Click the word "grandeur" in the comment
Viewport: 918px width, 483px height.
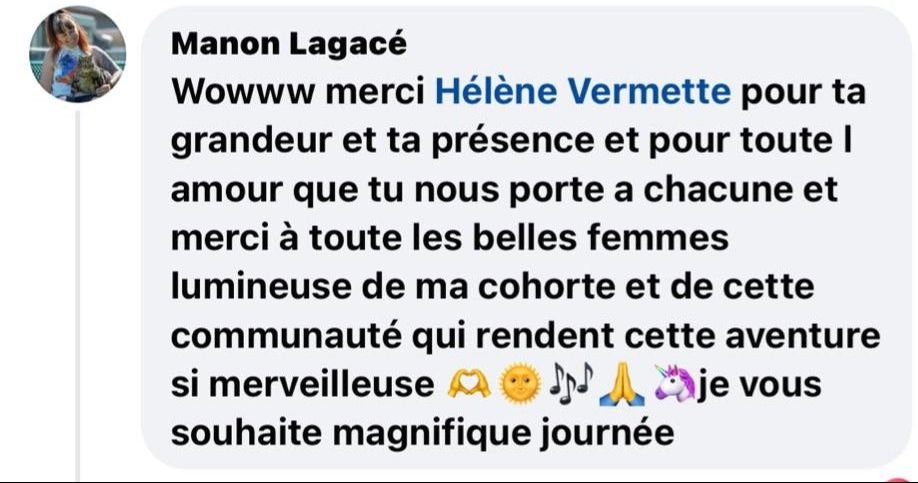tap(252, 142)
